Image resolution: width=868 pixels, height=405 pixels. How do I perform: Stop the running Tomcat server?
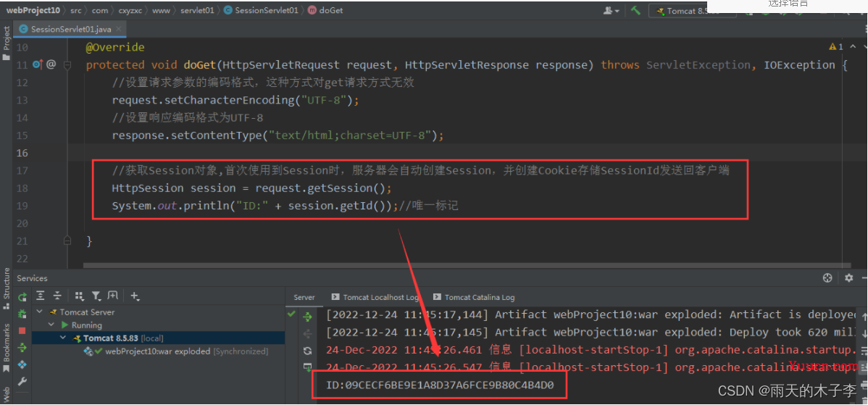tap(22, 330)
